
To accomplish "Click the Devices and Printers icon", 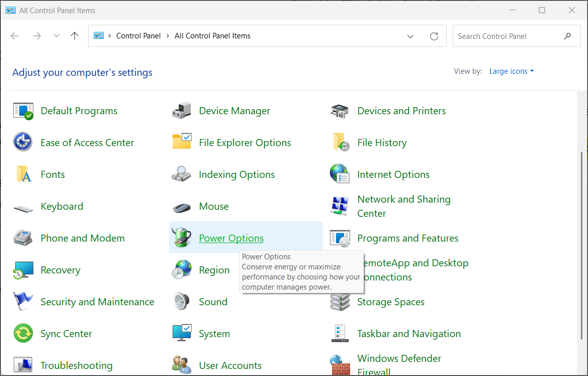I will point(340,111).
